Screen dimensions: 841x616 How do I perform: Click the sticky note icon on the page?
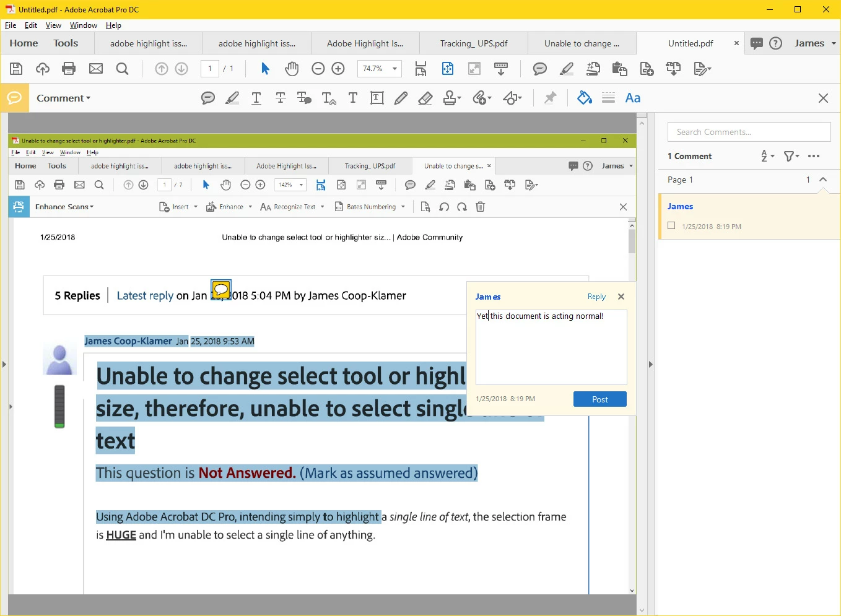[221, 289]
